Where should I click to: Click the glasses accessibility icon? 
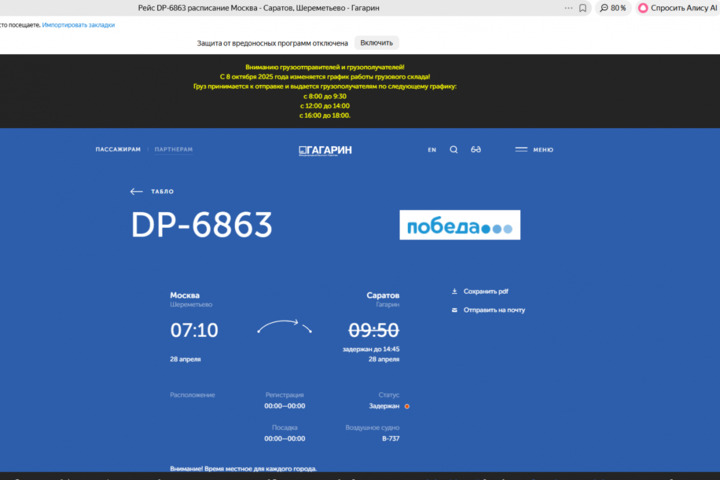click(x=476, y=150)
